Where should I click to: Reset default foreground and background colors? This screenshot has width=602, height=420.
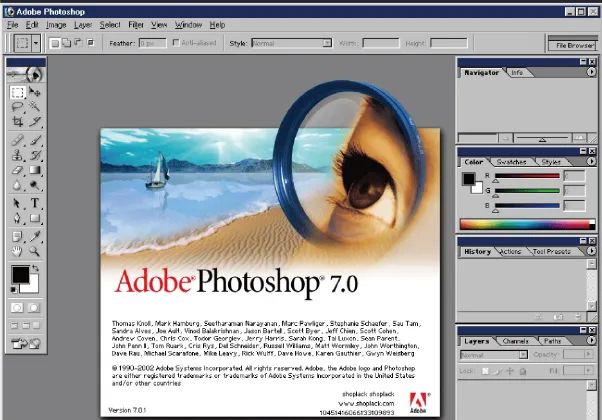[x=13, y=290]
